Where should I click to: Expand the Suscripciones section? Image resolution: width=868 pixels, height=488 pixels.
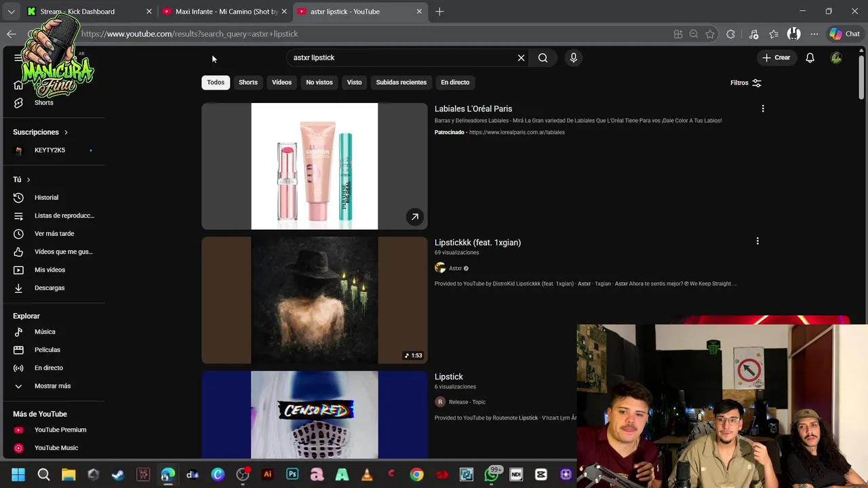click(x=41, y=132)
